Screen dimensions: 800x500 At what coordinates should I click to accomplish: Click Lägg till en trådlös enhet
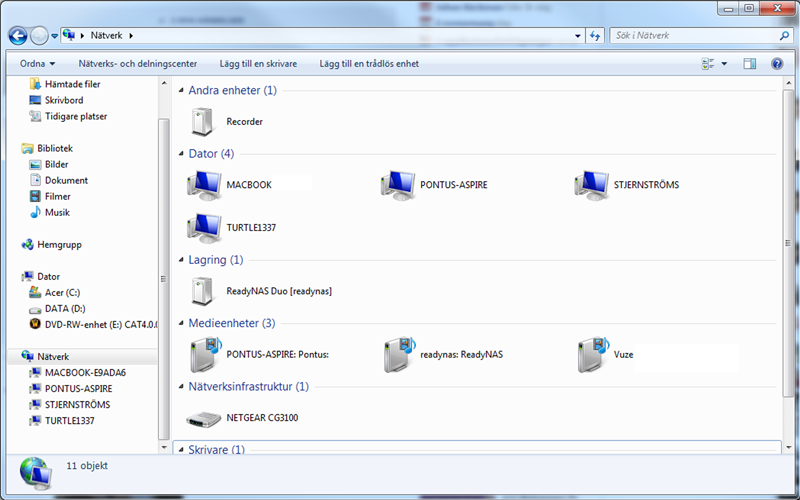369,64
